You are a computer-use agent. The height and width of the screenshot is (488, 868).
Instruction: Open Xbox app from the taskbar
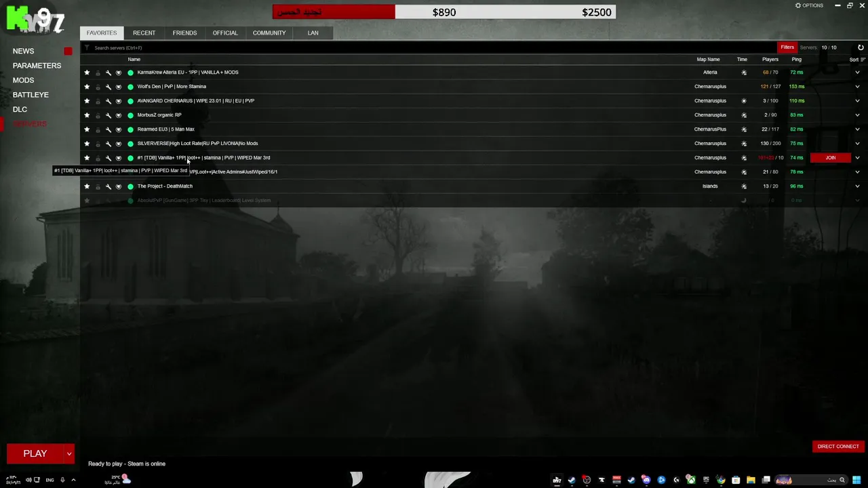[x=691, y=480]
